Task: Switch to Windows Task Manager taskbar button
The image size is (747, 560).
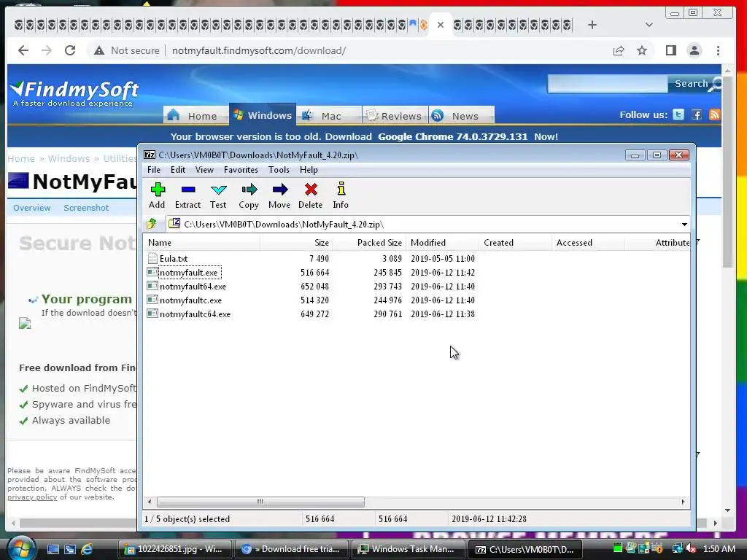Action: coord(409,549)
